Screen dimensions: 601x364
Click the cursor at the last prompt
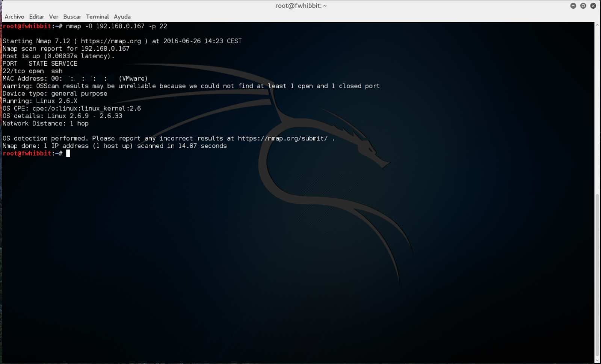(68, 153)
